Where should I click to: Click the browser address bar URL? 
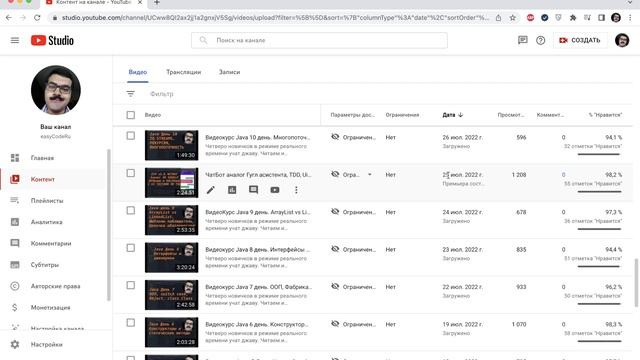[x=275, y=18]
